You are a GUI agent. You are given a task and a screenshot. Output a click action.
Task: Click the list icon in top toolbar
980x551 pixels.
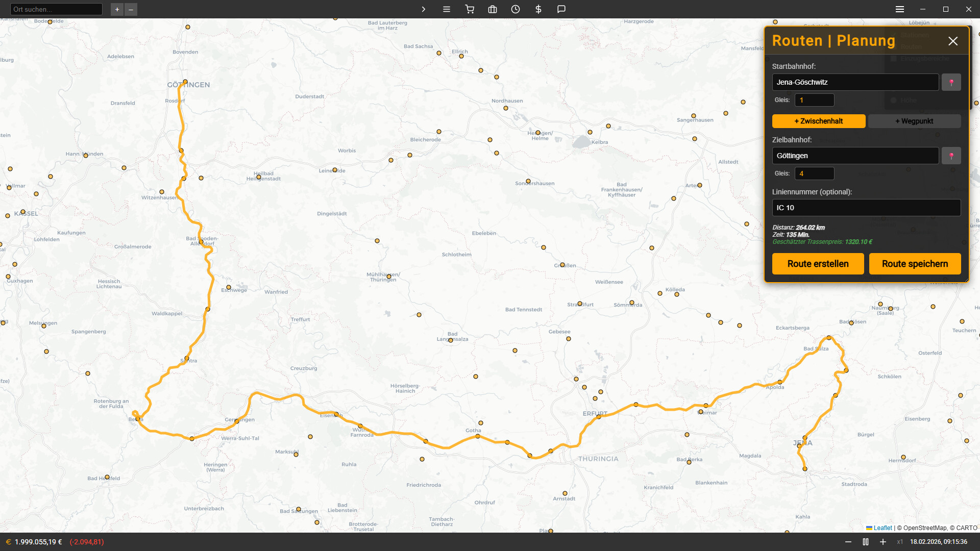coord(447,9)
